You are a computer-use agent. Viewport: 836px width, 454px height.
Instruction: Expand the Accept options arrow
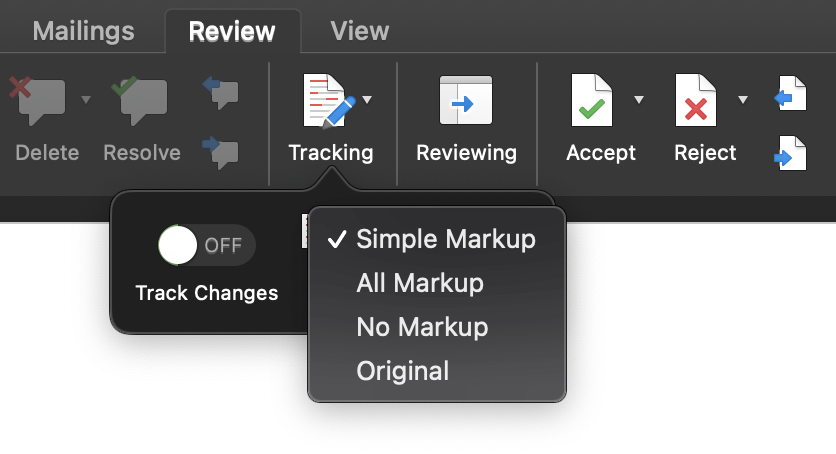(639, 99)
